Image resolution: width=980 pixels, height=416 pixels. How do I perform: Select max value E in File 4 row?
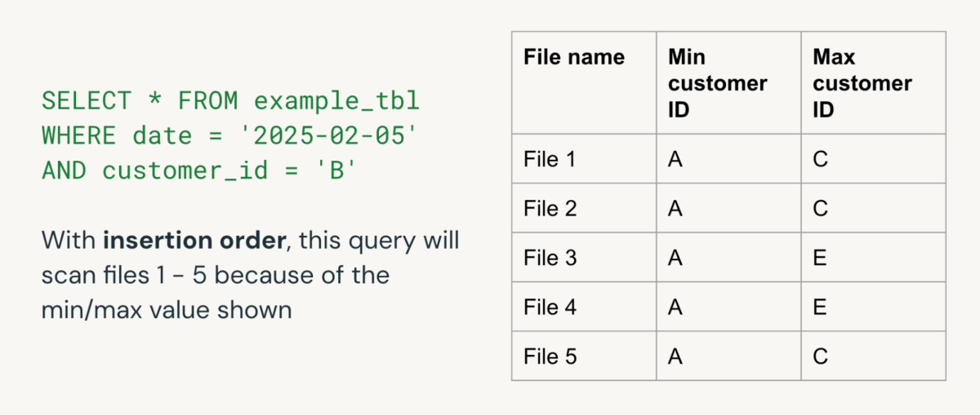pyautogui.click(x=820, y=308)
